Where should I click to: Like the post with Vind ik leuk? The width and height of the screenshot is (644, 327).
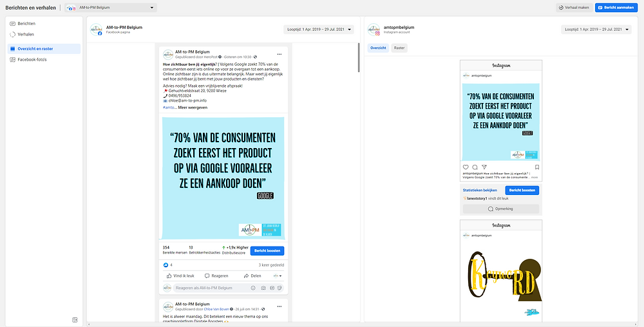click(180, 276)
